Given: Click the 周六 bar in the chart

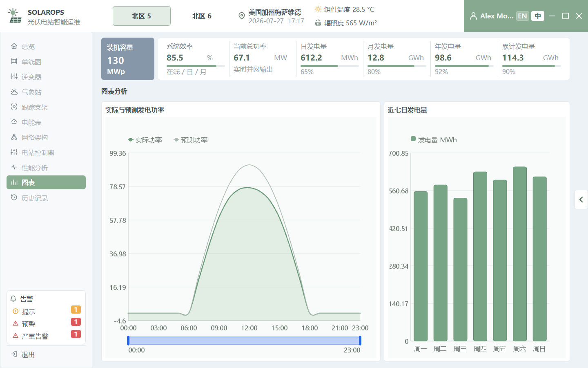Looking at the screenshot, I should click(x=520, y=254).
